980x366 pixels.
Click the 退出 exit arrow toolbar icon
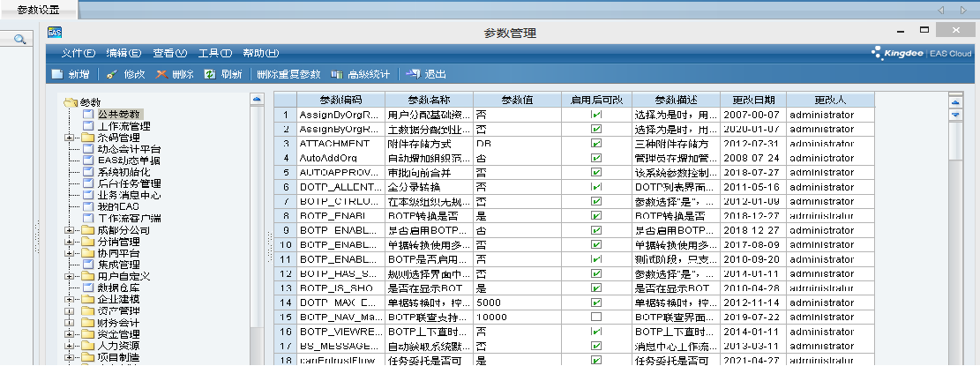click(x=413, y=74)
